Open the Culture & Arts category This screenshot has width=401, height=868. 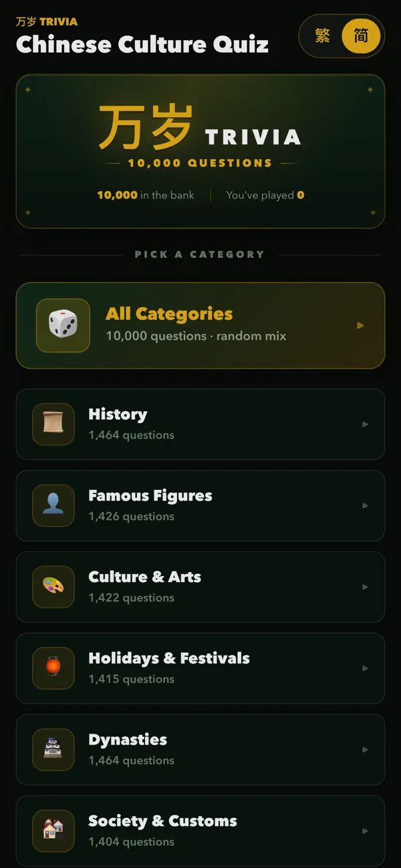click(200, 587)
